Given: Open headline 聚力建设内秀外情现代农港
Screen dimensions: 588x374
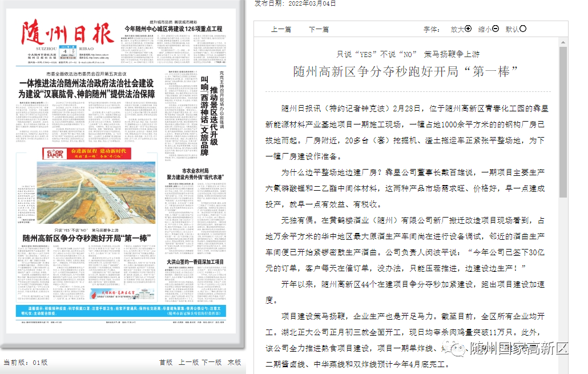Looking at the screenshot, I should [195, 177].
